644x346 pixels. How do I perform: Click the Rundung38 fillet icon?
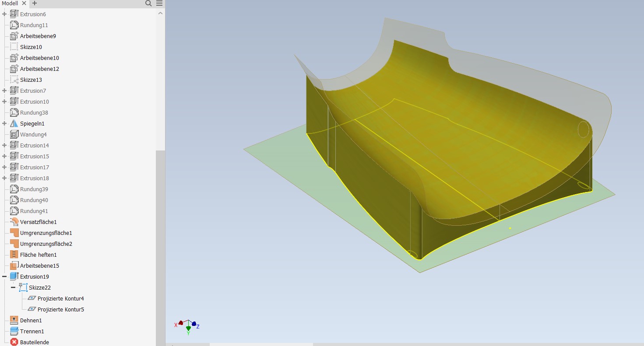(14, 112)
